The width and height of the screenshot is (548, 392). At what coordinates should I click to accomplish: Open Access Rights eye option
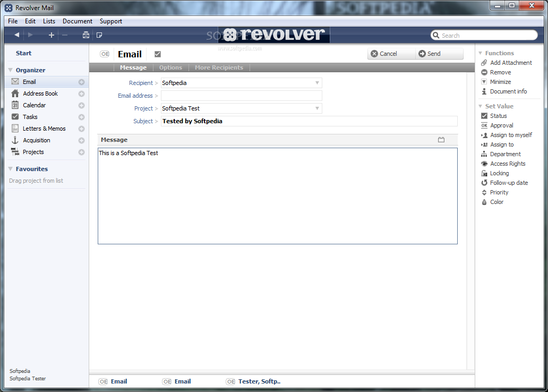tap(503, 164)
